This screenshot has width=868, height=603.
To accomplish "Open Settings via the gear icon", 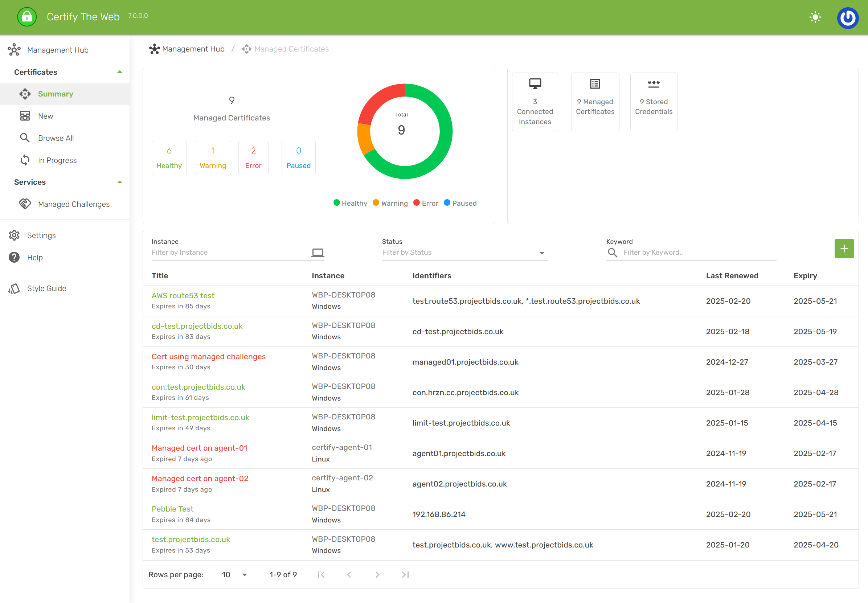I will tap(13, 235).
